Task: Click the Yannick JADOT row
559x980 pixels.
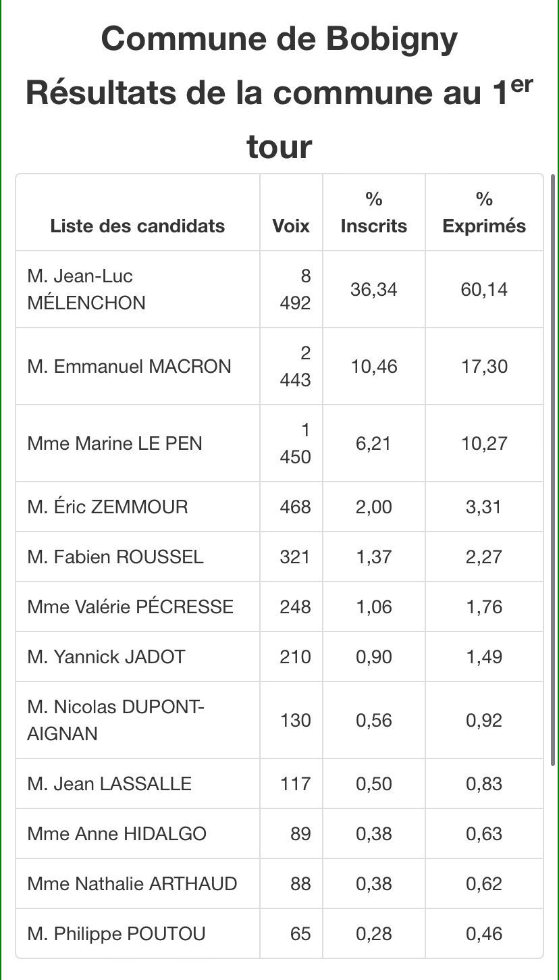Action: point(279,656)
